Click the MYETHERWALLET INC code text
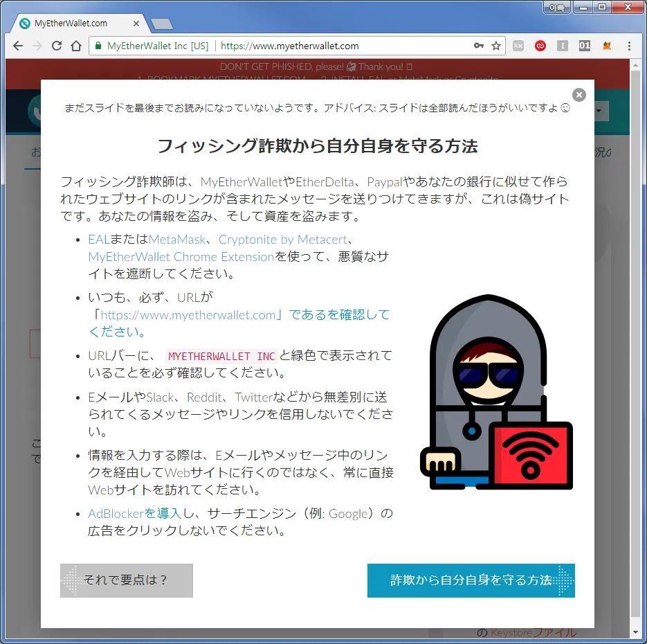 tap(221, 356)
